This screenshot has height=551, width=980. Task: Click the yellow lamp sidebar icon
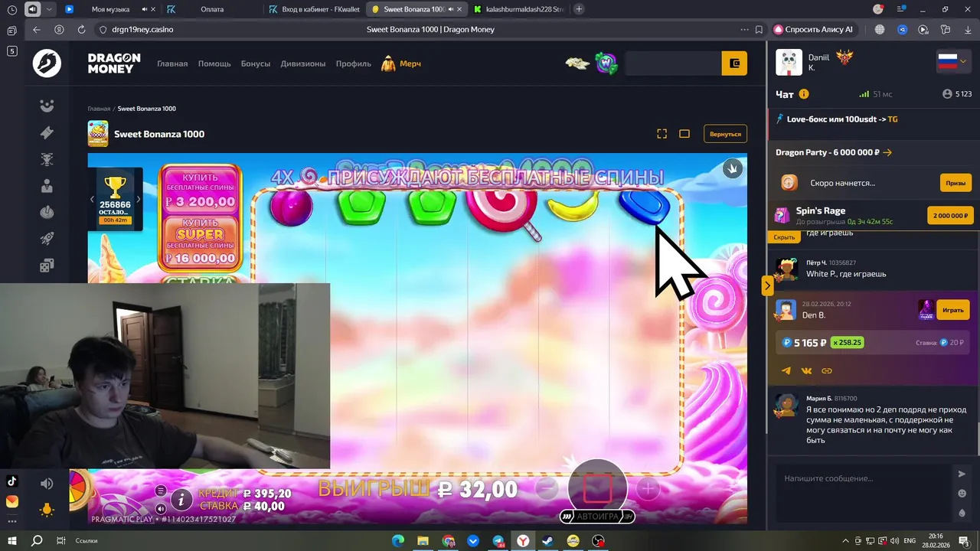point(47,510)
